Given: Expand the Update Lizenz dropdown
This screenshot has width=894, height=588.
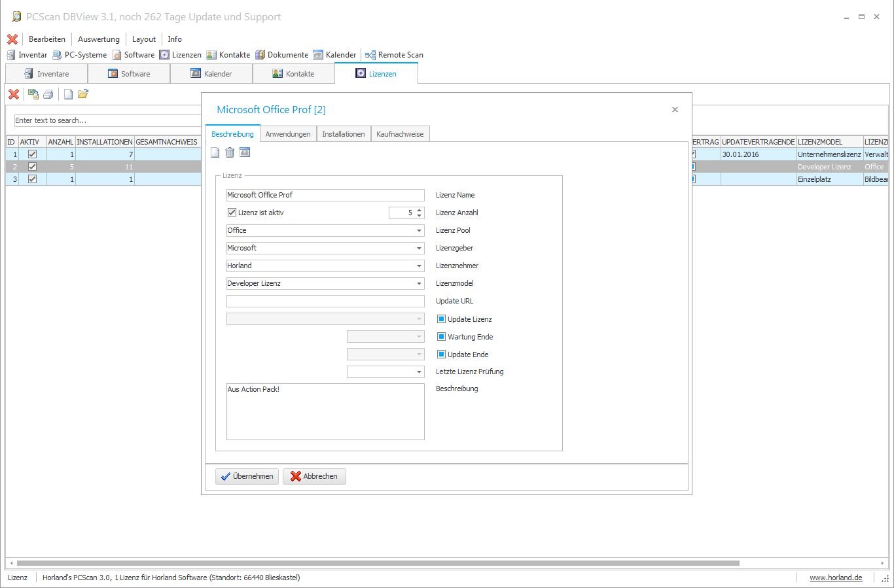Looking at the screenshot, I should 419,319.
